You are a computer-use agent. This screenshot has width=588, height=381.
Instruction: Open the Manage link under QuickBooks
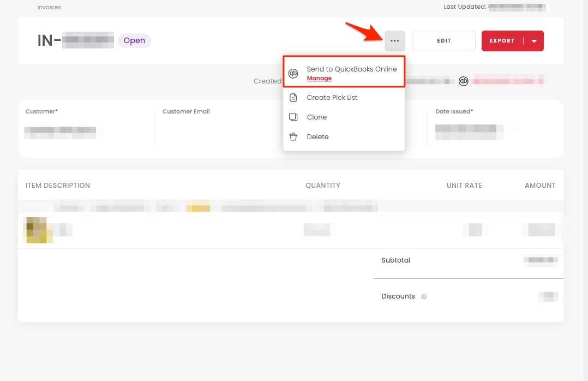tap(319, 79)
